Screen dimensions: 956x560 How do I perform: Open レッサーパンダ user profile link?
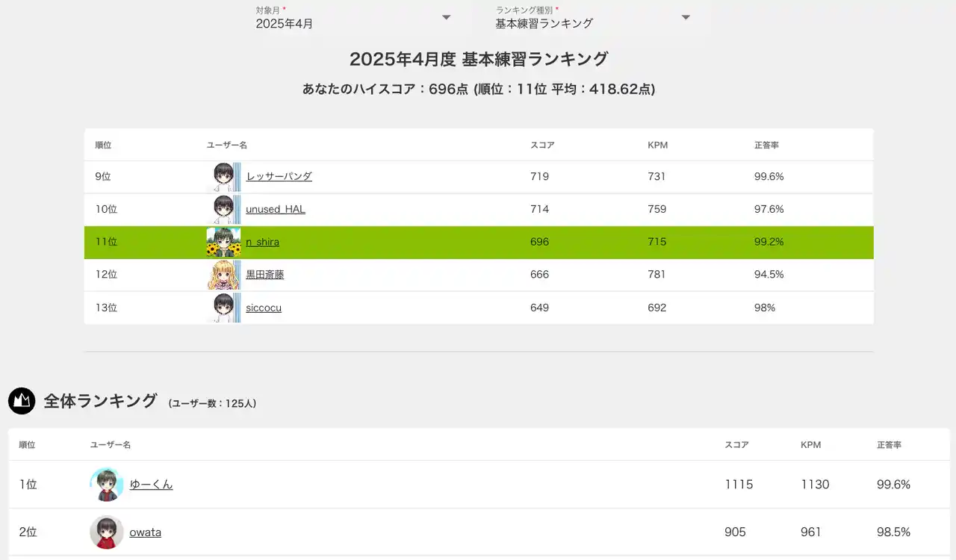pos(279,177)
